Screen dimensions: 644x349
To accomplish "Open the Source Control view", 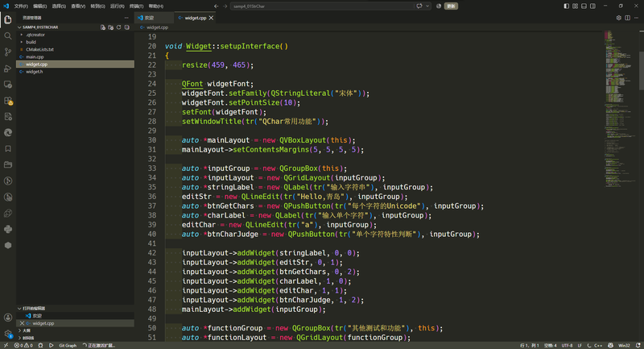I will pyautogui.click(x=8, y=52).
